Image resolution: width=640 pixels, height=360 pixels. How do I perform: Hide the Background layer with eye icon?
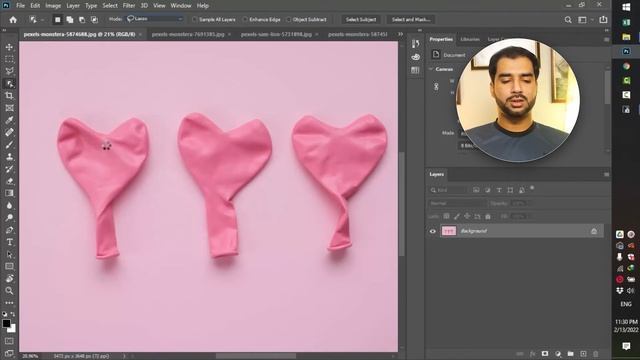coord(433,231)
